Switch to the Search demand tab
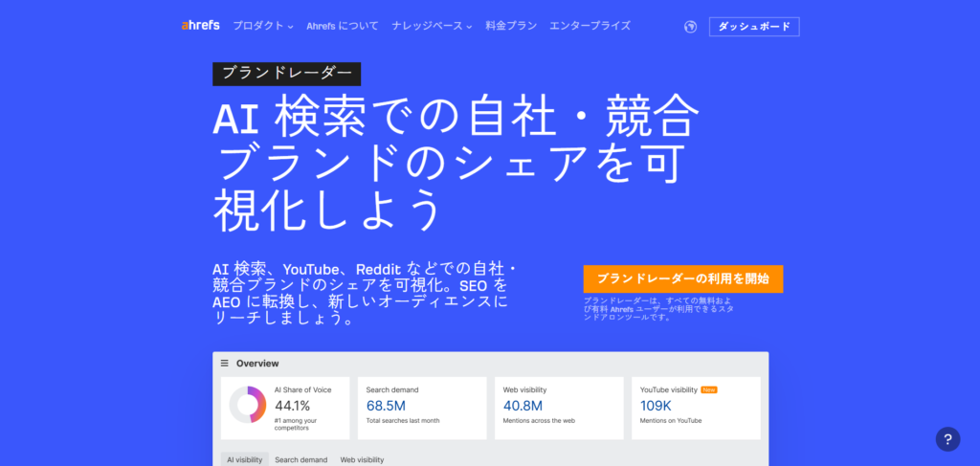 pos(301,459)
